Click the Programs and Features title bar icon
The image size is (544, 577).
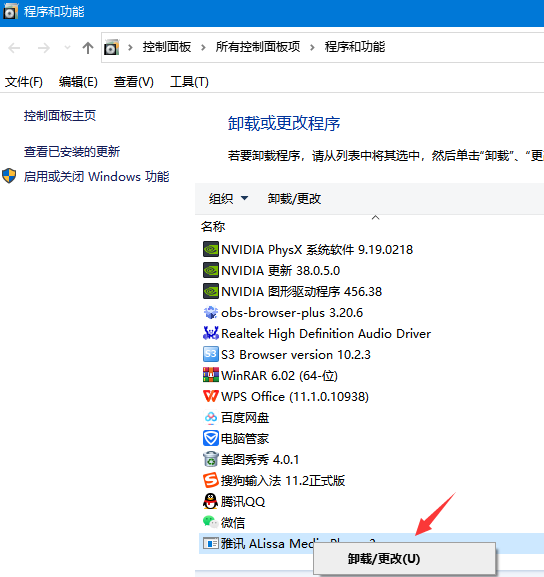click(x=10, y=12)
